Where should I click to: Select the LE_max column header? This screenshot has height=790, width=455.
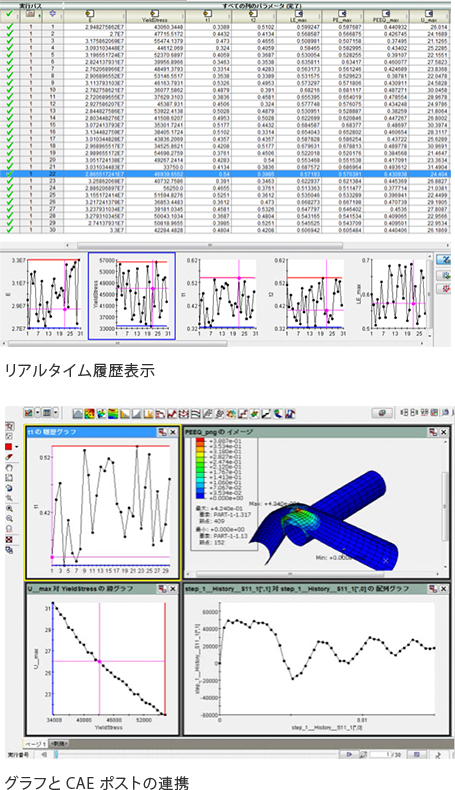(299, 16)
